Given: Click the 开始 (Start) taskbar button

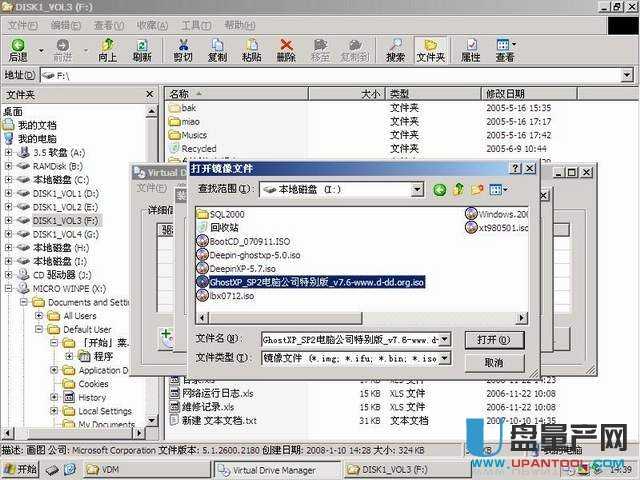Looking at the screenshot, I should pos(20,468).
